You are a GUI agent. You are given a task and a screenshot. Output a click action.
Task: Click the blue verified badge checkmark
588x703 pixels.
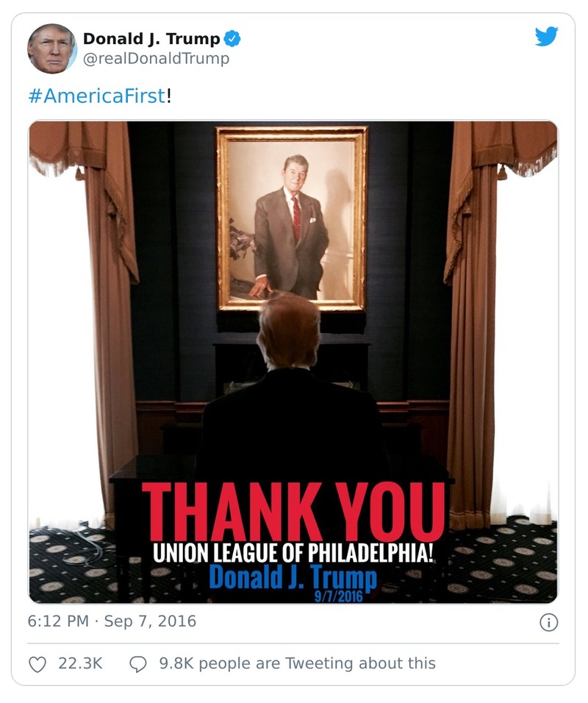coord(233,38)
